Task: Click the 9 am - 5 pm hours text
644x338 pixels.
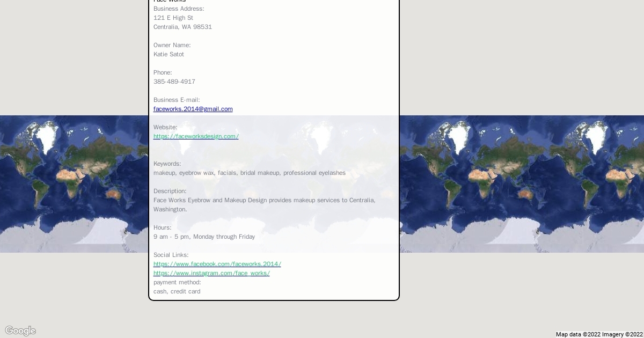Action: pos(204,237)
